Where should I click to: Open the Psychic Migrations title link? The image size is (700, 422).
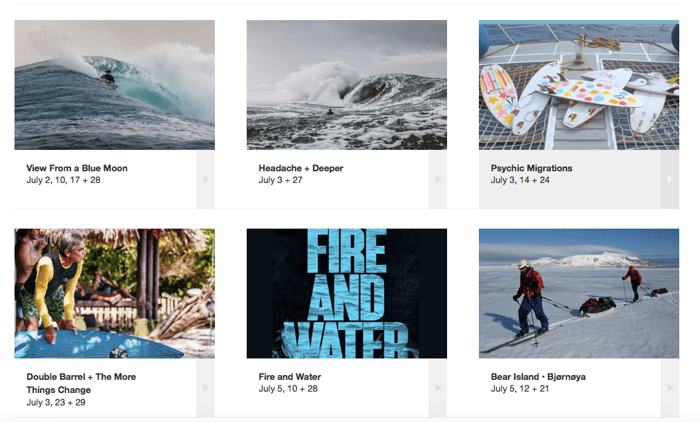pyautogui.click(x=531, y=168)
